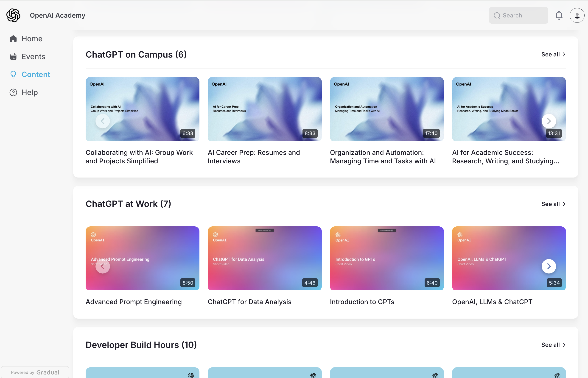
Task: Open the Introduction to GPTs video thumbnail
Action: coord(386,258)
